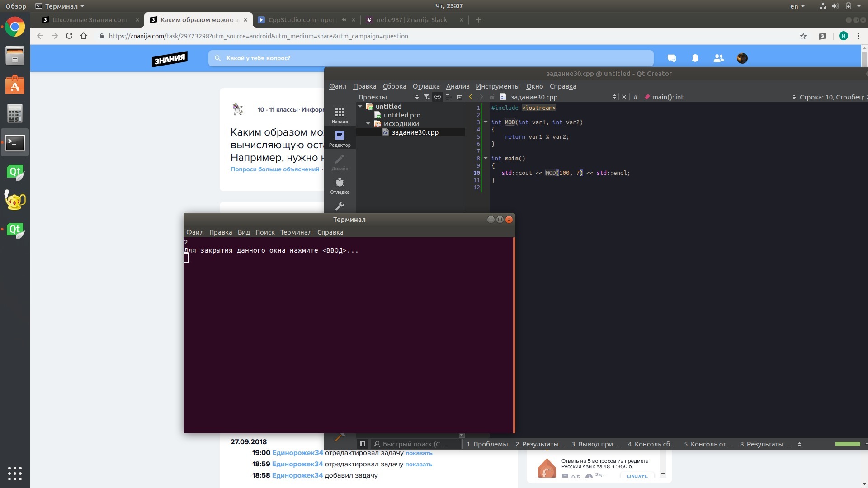Toggle synchronize with editor link icon
Screen dimensions: 868x488
(x=437, y=97)
